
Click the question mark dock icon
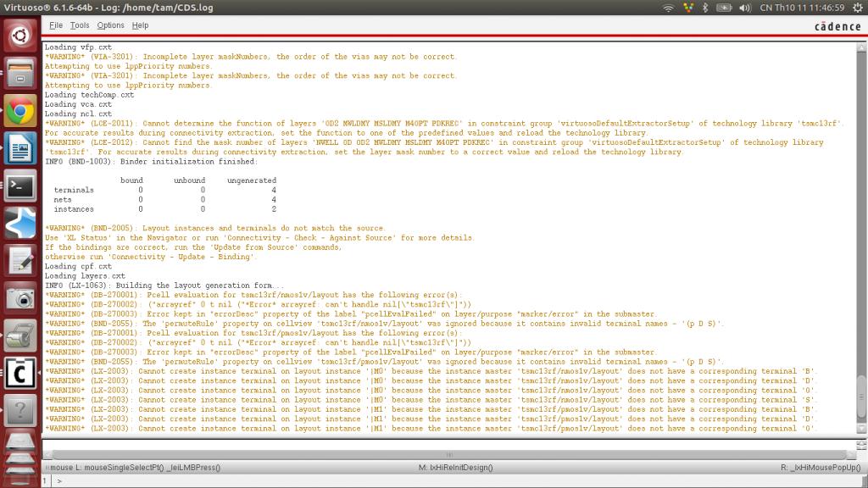pyautogui.click(x=20, y=411)
